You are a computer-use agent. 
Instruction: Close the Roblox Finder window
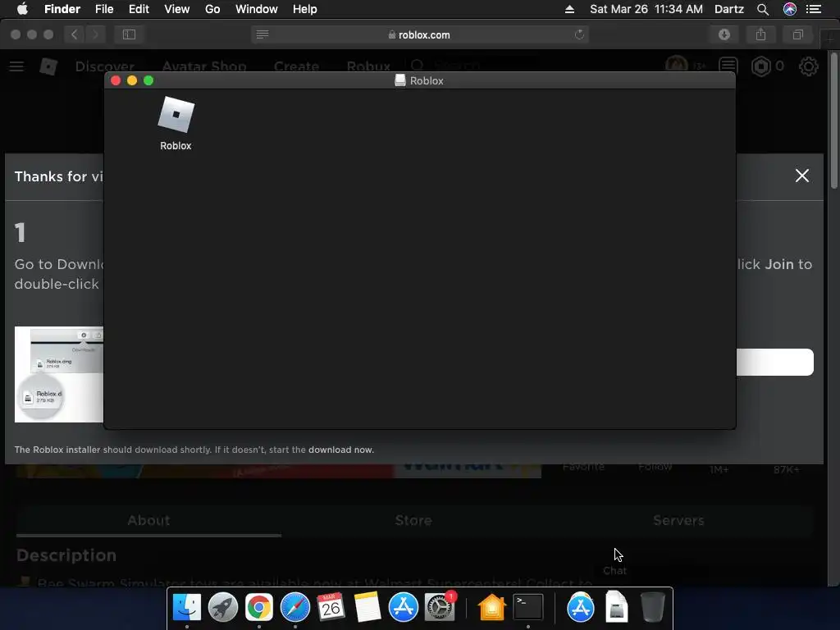click(116, 80)
